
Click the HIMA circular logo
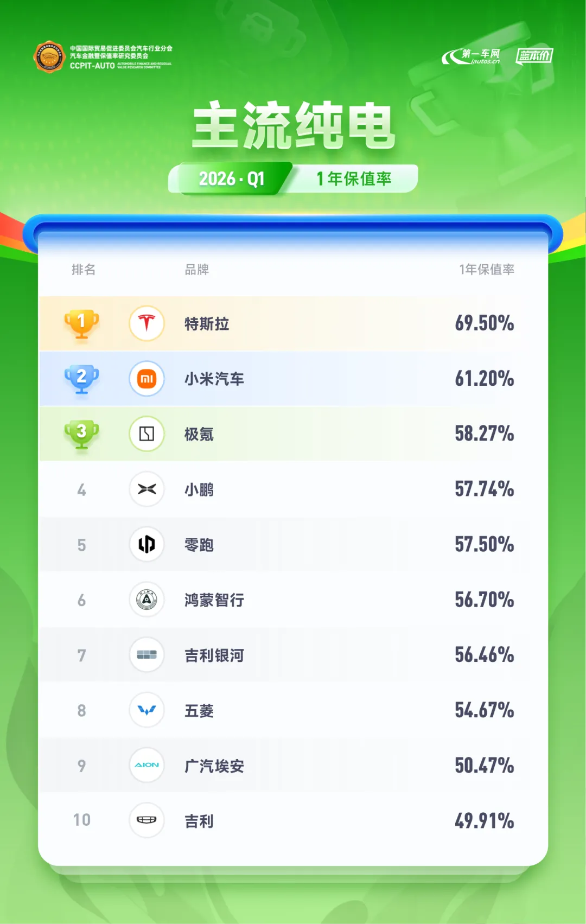(x=146, y=600)
